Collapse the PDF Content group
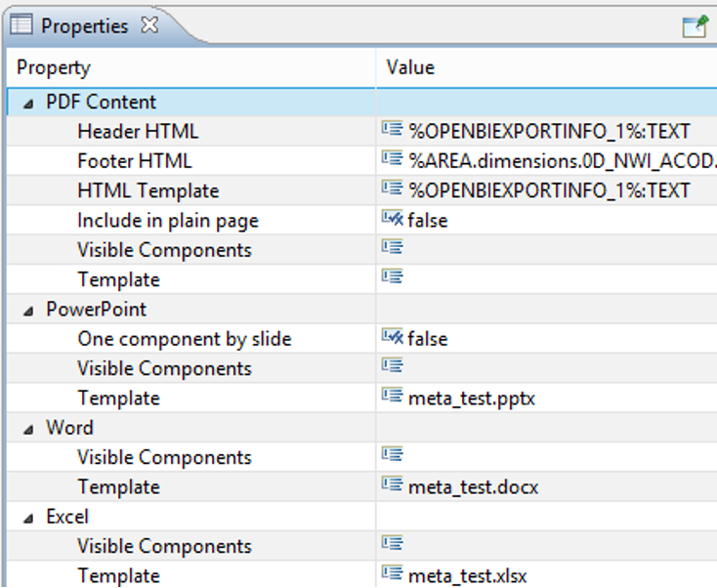Image resolution: width=717 pixels, height=588 pixels. [x=28, y=104]
